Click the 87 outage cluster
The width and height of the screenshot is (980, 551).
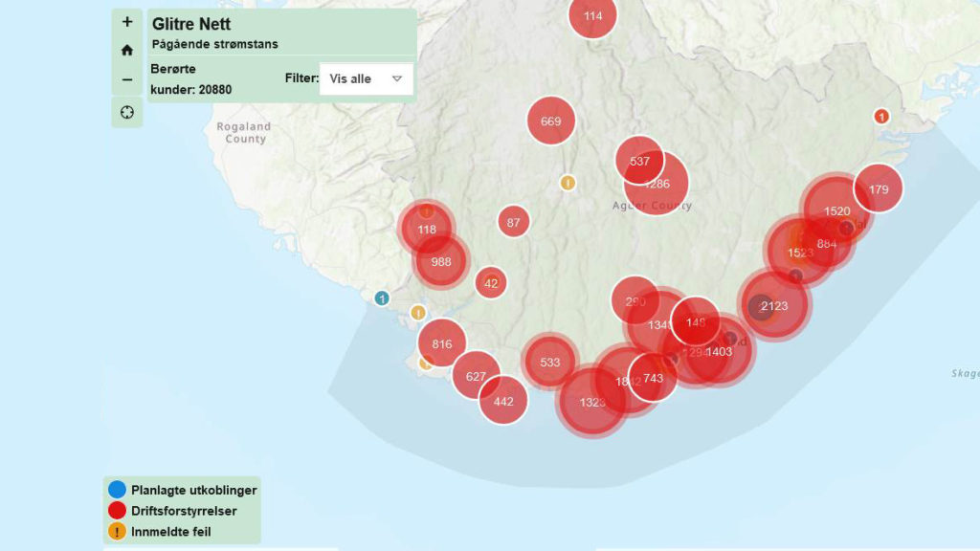(514, 222)
